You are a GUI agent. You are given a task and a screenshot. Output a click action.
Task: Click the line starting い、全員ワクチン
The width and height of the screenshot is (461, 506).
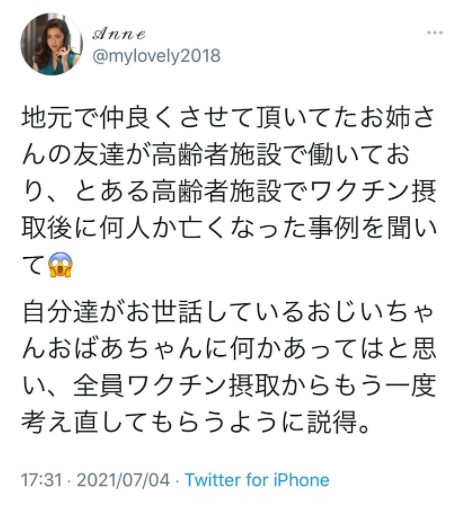(229, 386)
